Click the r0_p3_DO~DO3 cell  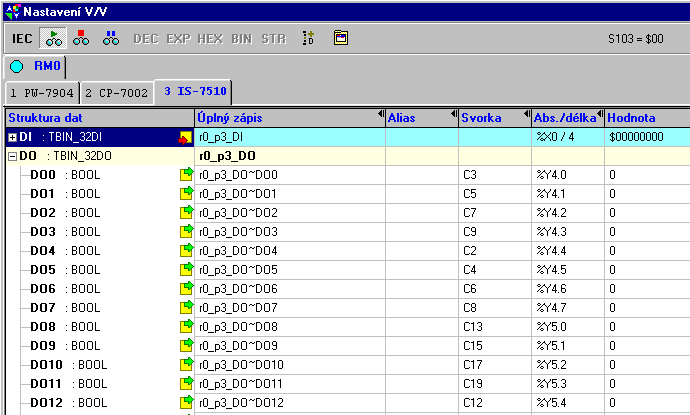click(290, 232)
